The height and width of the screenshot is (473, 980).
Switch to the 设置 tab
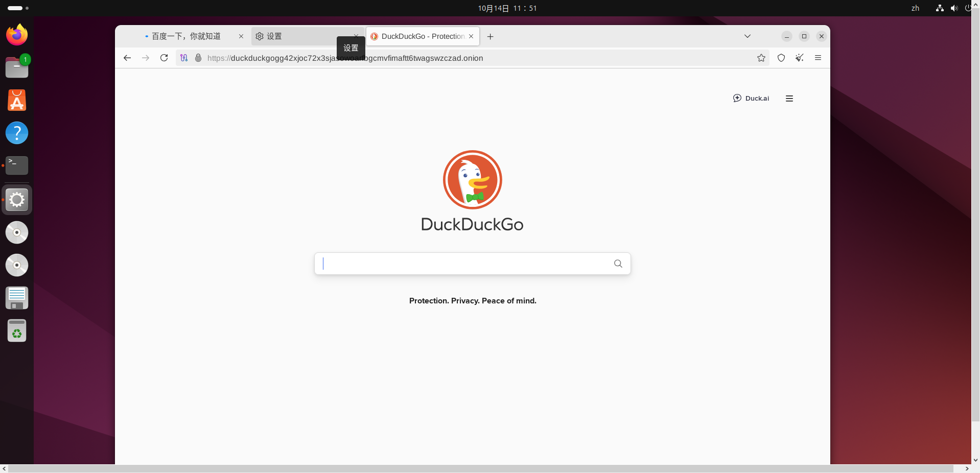[307, 36]
